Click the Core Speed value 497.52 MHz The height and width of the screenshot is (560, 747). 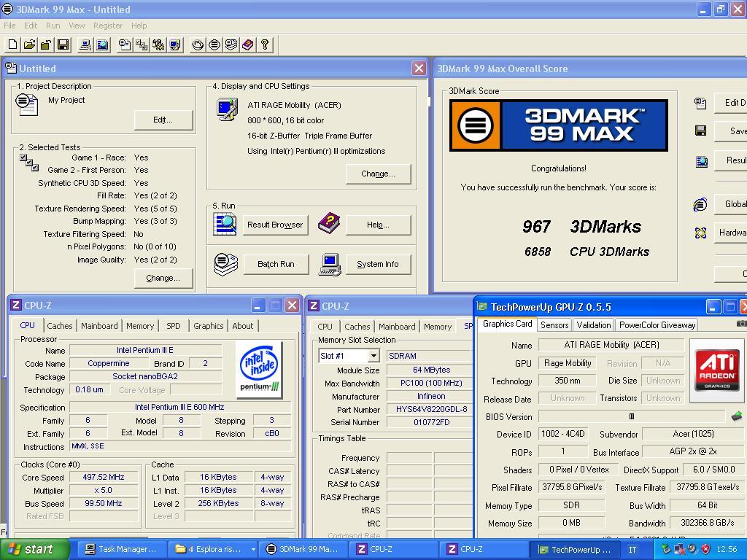click(104, 477)
